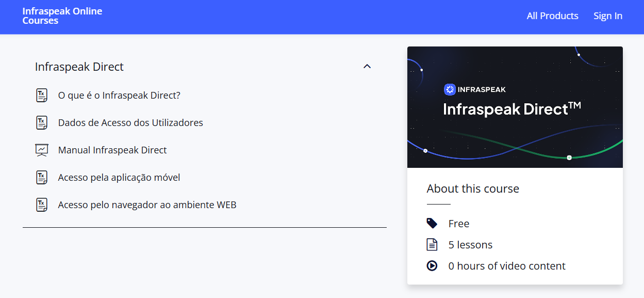Collapse the Infraspeak Direct section chevron
The height and width of the screenshot is (298, 644).
tap(367, 67)
